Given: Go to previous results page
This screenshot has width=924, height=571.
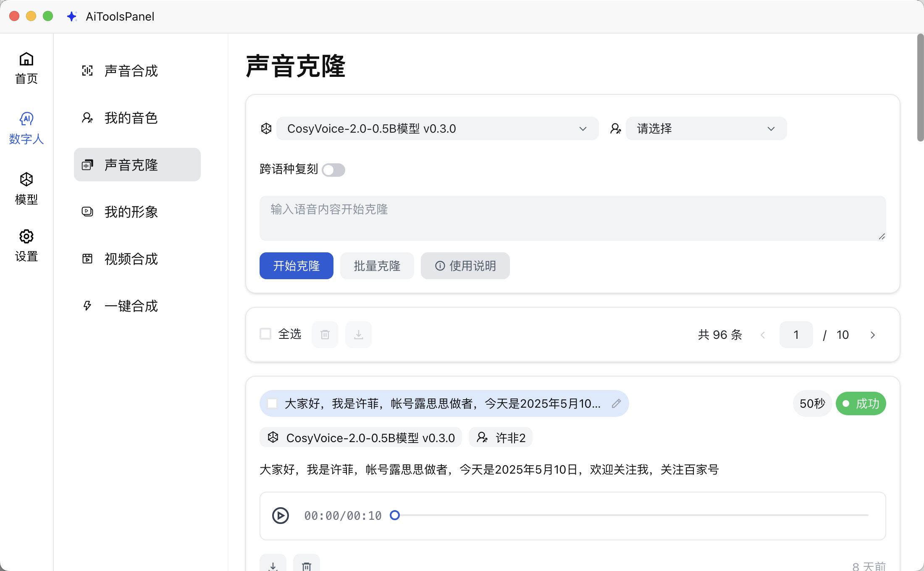Looking at the screenshot, I should point(763,335).
